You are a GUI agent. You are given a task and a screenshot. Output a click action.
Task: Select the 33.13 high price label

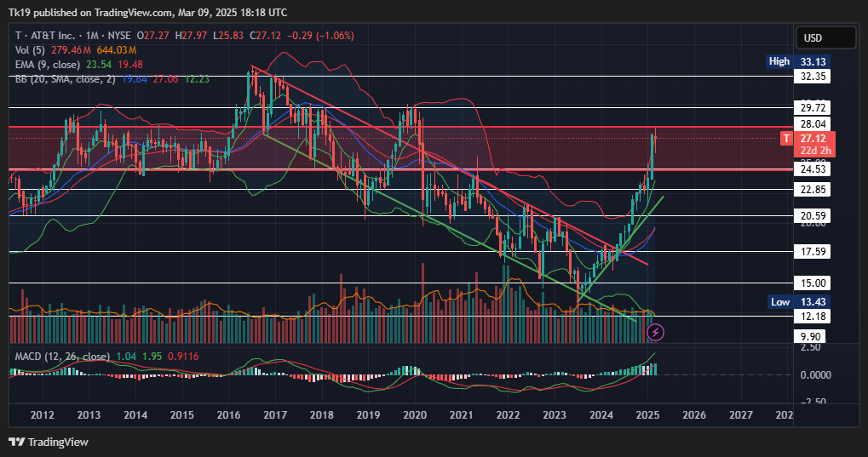tap(813, 61)
